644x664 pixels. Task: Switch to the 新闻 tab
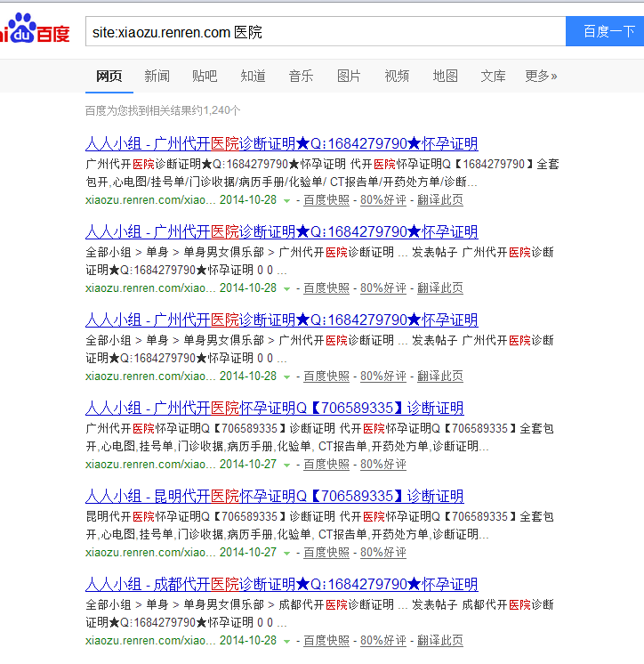(157, 77)
